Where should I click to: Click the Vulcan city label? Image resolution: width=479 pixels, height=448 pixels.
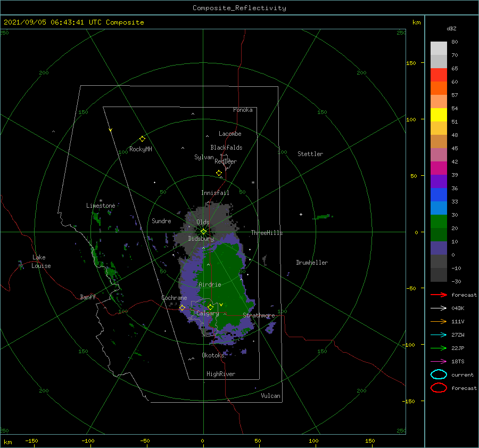tap(270, 395)
